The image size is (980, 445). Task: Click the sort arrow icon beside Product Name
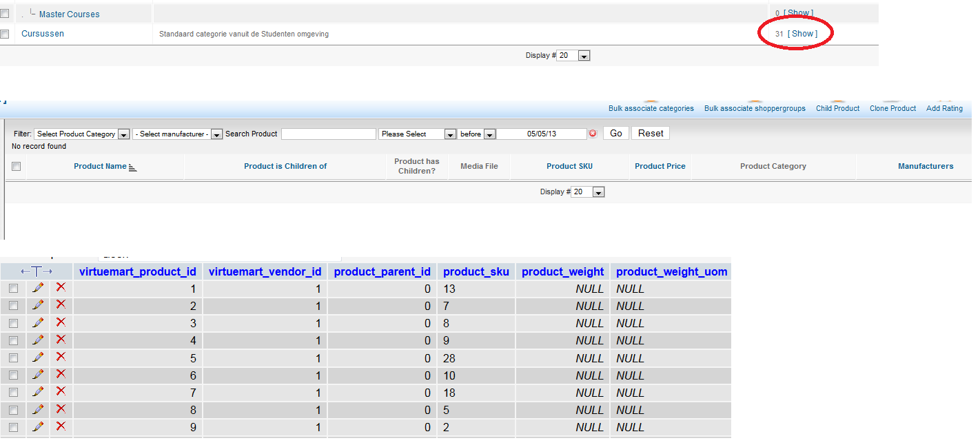click(x=133, y=167)
